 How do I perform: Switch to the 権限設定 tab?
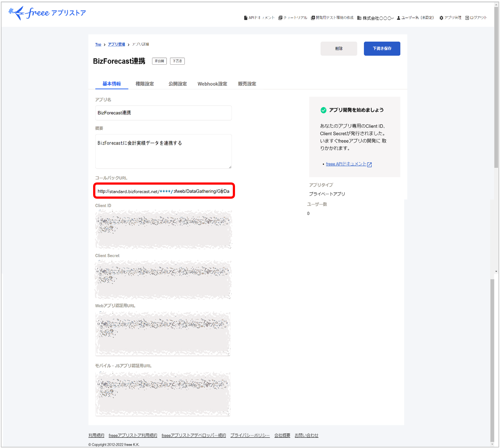pos(145,84)
